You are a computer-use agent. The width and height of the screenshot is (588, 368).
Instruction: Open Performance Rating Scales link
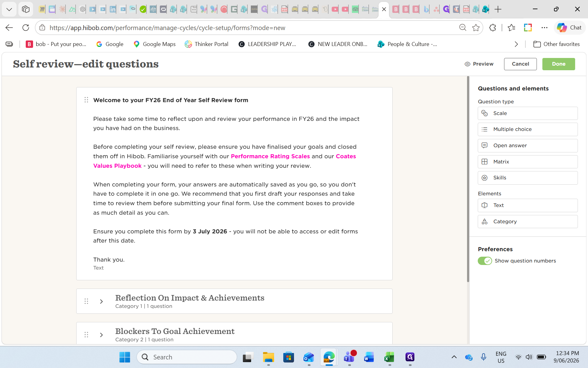(270, 156)
